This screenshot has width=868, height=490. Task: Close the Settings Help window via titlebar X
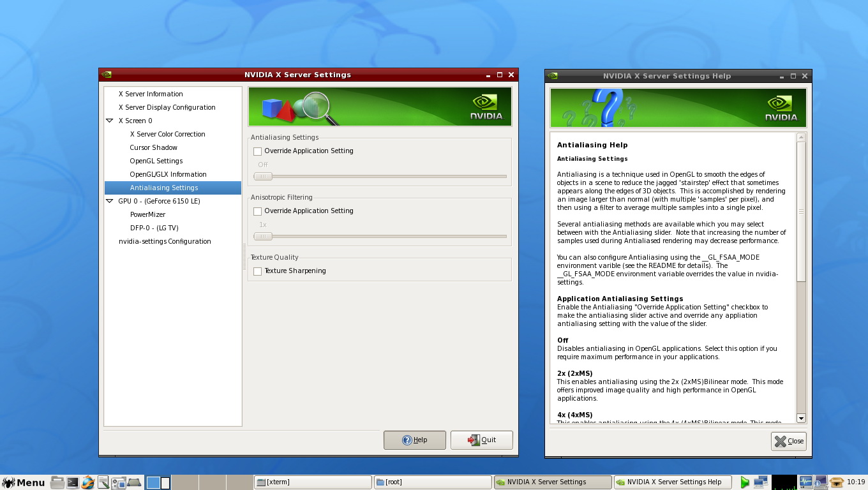(x=805, y=76)
